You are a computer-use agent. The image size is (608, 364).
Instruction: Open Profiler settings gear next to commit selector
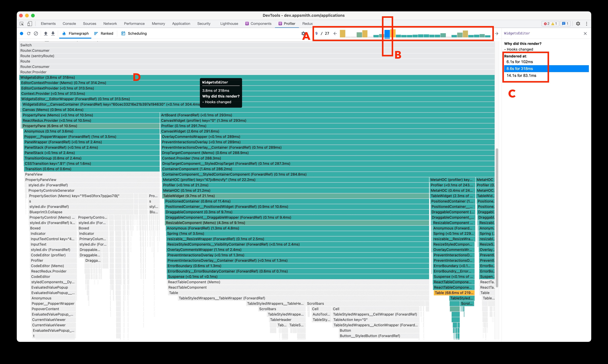click(304, 34)
